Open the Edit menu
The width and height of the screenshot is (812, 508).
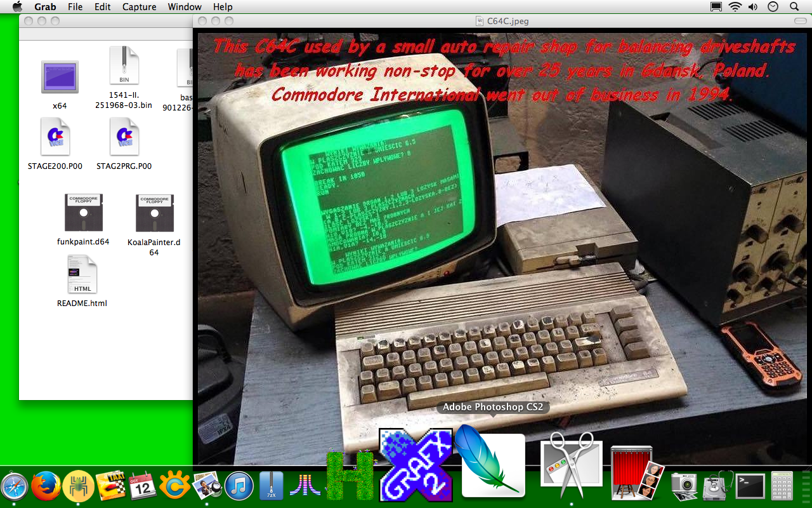click(x=102, y=7)
